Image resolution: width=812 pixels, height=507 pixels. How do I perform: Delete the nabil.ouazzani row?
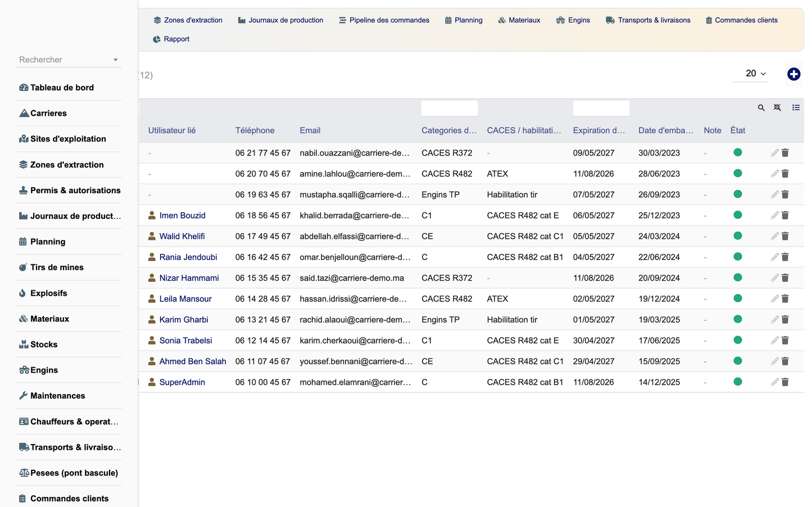tap(785, 153)
